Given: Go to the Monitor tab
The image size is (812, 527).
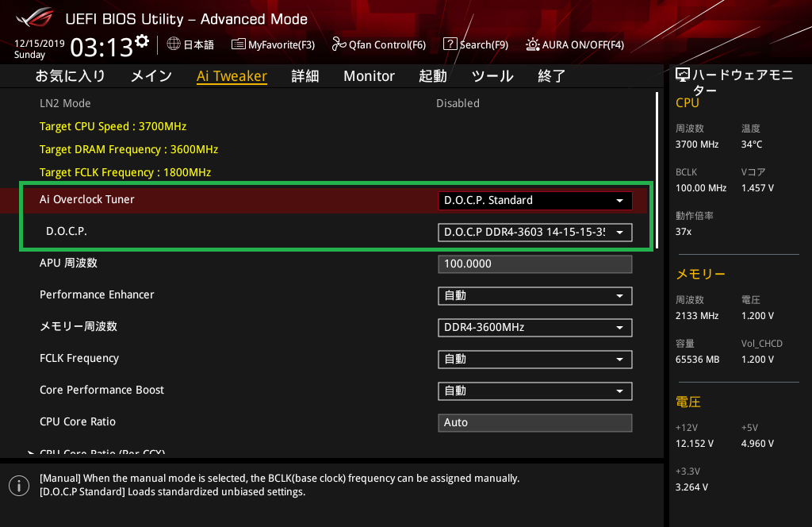Looking at the screenshot, I should [x=370, y=76].
